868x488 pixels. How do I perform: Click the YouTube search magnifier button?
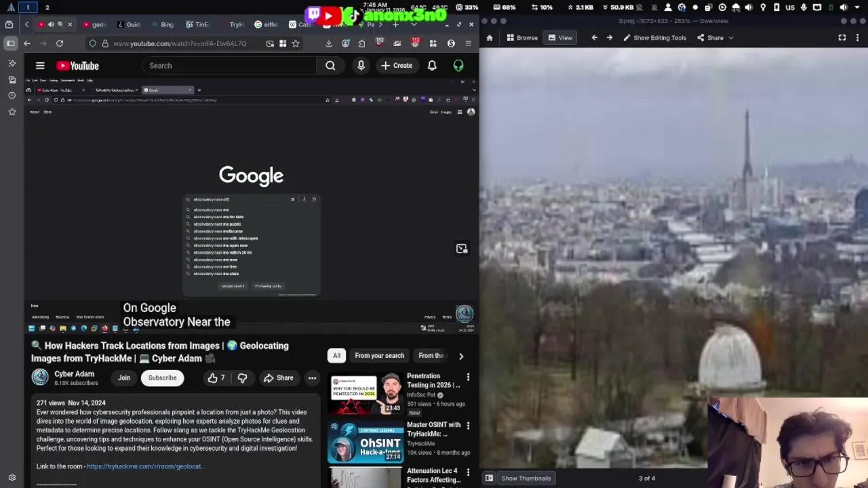click(x=330, y=66)
